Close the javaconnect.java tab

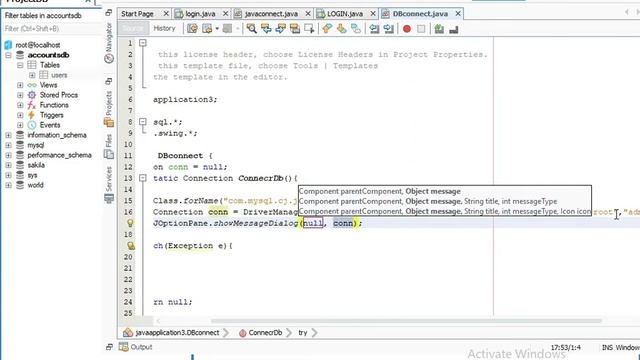click(x=308, y=14)
